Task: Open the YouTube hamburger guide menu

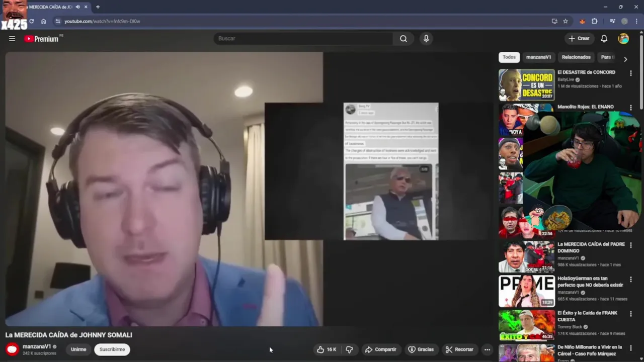Action: (x=12, y=39)
